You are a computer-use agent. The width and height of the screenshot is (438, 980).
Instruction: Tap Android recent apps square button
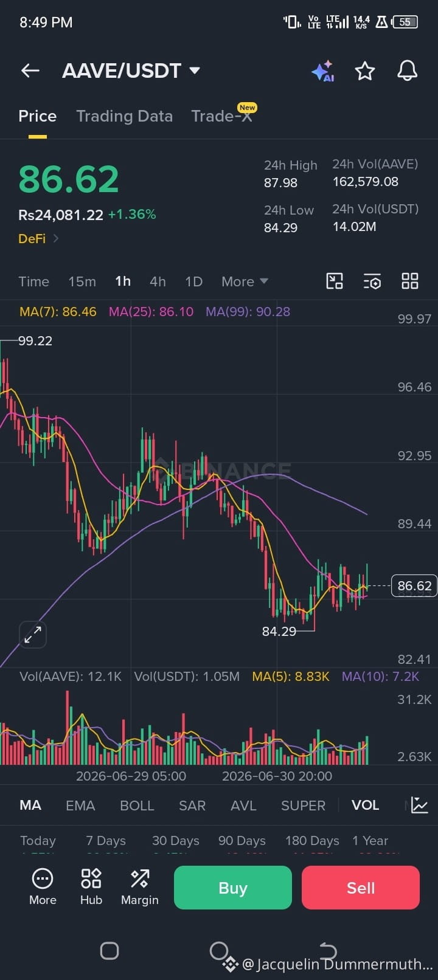(109, 951)
